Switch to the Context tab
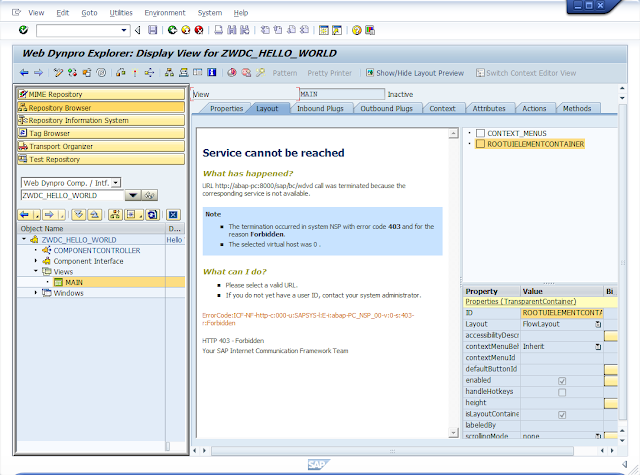 (x=442, y=109)
